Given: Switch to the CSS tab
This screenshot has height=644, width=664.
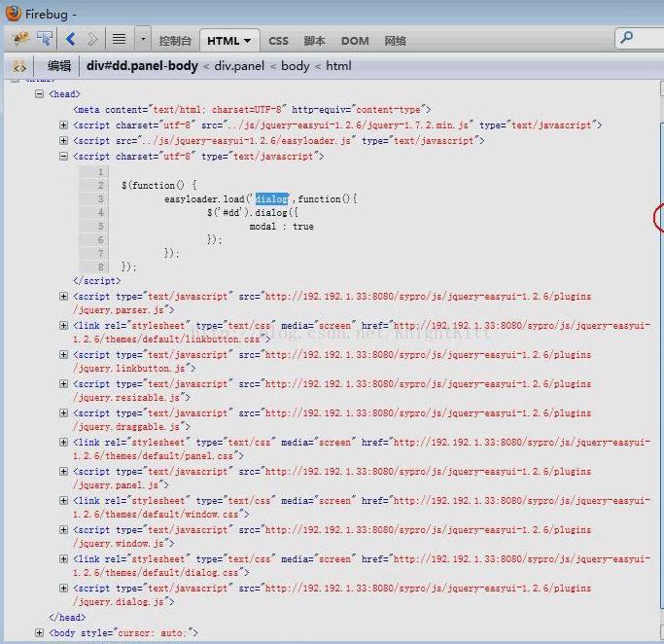Looking at the screenshot, I should pos(278,41).
